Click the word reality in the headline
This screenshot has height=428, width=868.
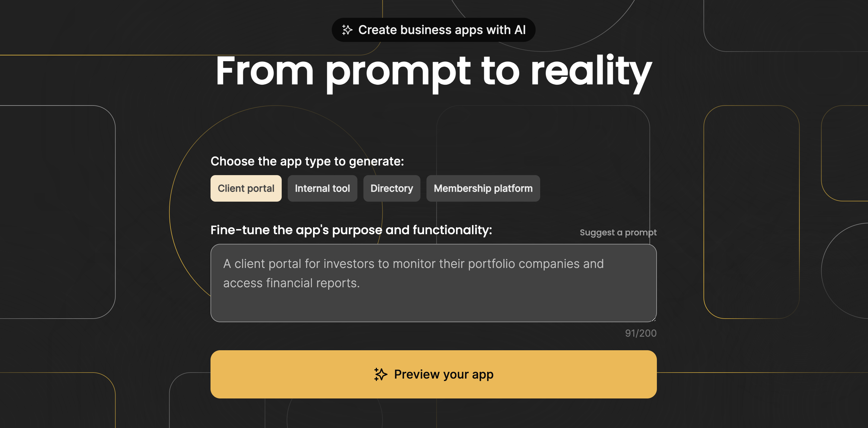click(x=591, y=71)
